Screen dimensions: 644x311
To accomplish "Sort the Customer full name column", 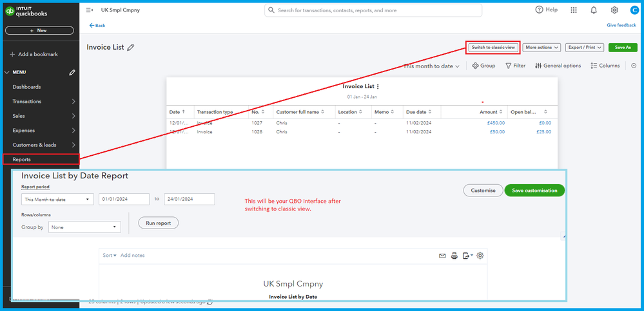I will tap(323, 112).
